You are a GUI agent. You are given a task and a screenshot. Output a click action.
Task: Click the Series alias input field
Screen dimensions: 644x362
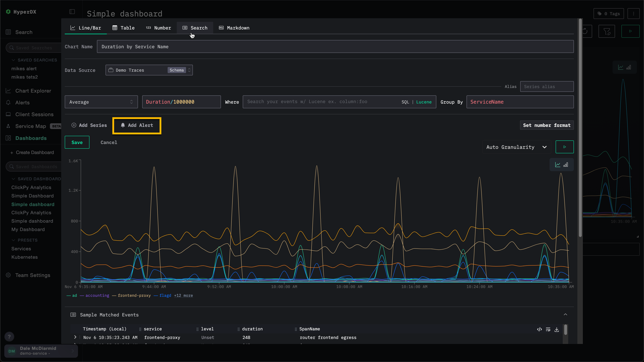click(547, 87)
